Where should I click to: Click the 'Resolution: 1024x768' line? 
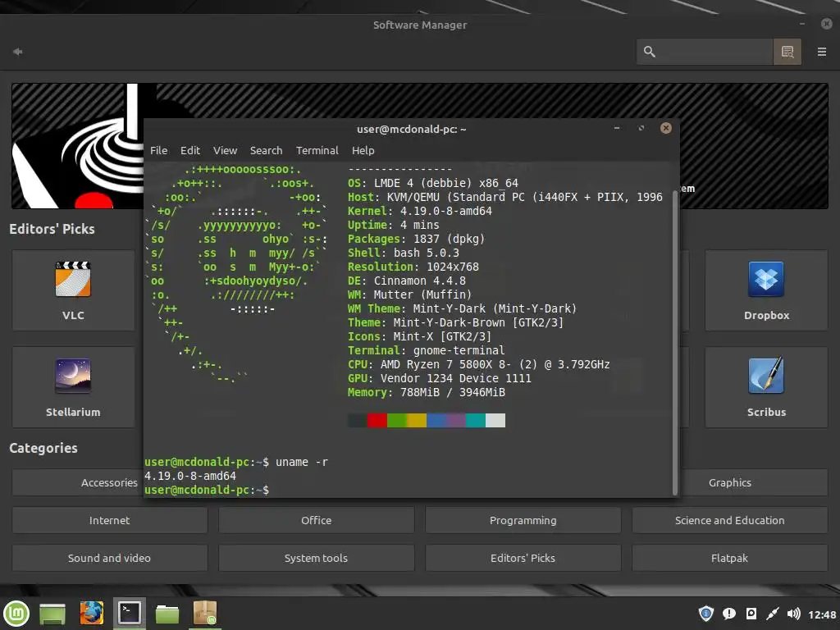click(413, 267)
